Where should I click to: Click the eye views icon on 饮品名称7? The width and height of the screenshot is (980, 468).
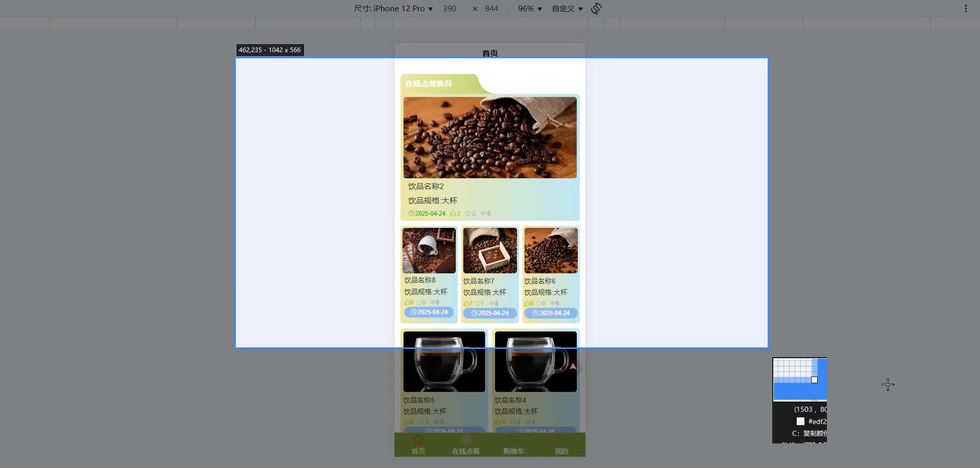click(492, 303)
